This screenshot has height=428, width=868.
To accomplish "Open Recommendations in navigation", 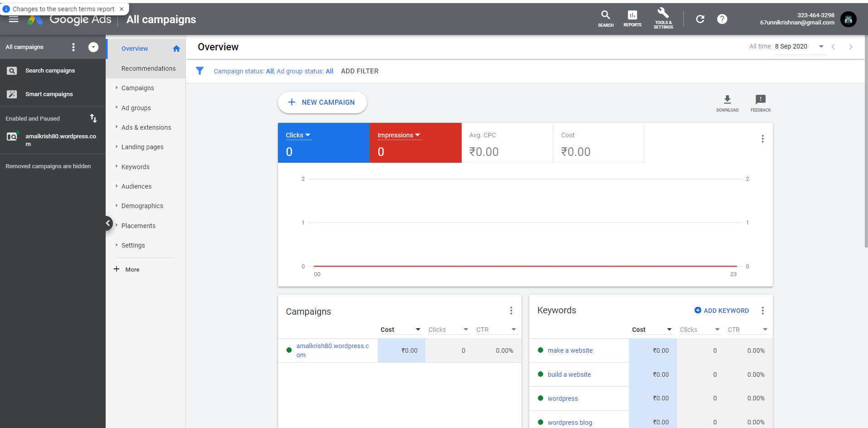I will pyautogui.click(x=148, y=68).
